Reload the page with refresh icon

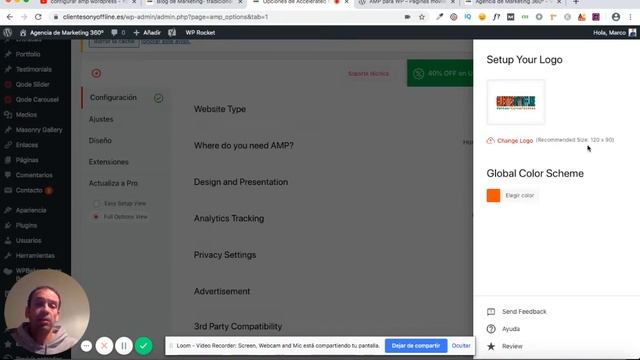tap(38, 17)
